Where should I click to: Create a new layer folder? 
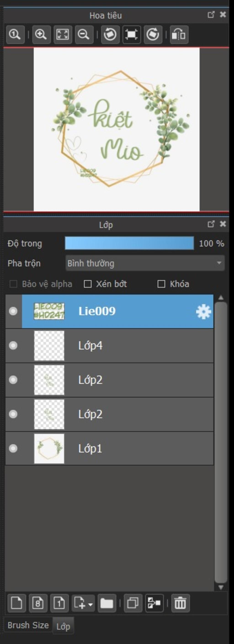click(x=107, y=603)
